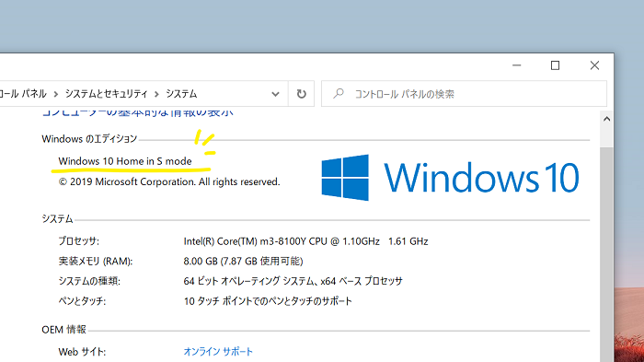This screenshot has width=644, height=362.
Task: Close the System window
Action: [x=594, y=65]
